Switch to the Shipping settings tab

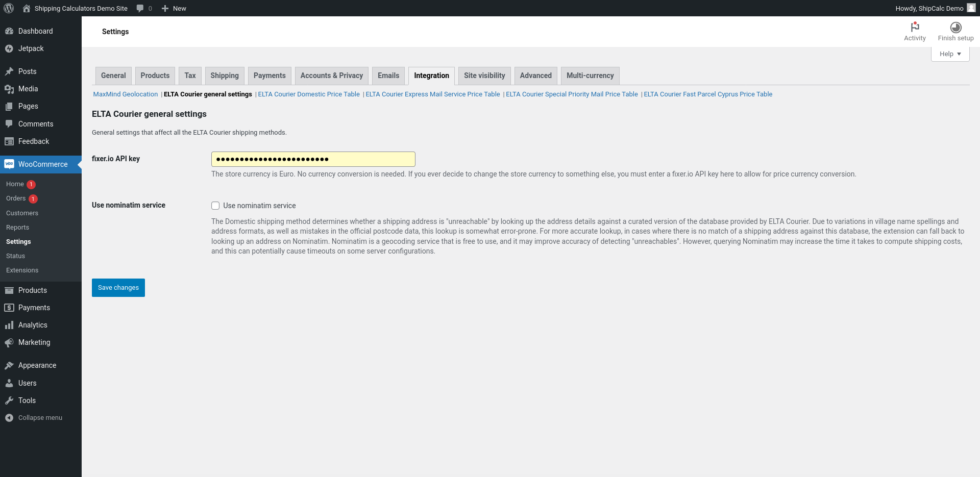click(225, 76)
